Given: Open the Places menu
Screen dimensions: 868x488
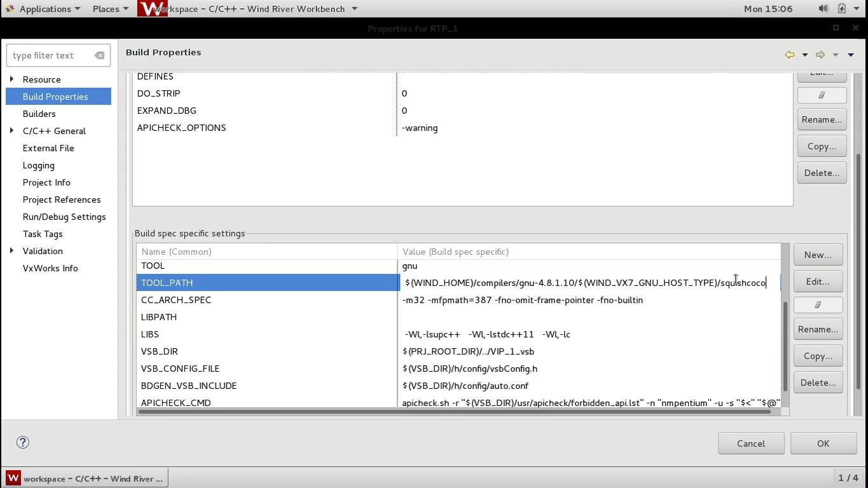Looking at the screenshot, I should [106, 8].
